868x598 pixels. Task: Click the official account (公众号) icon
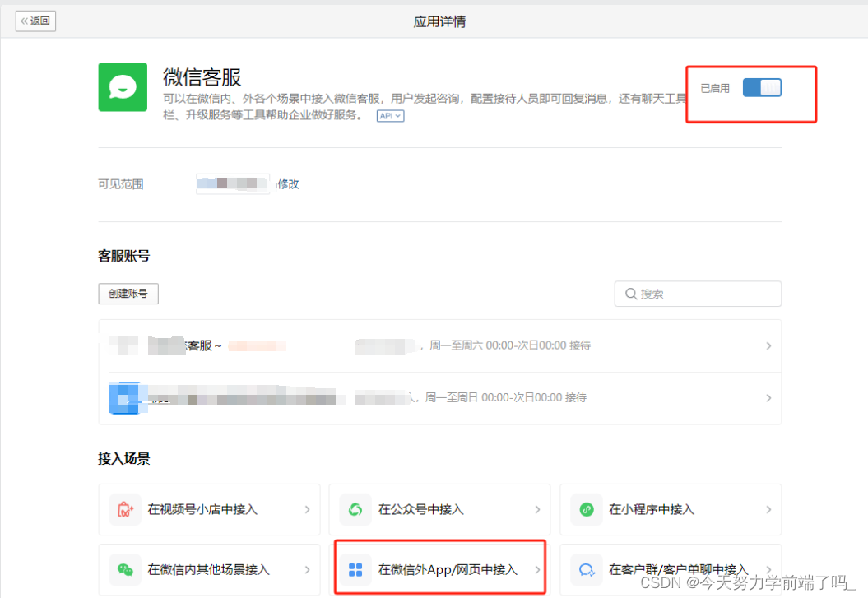pyautogui.click(x=355, y=509)
